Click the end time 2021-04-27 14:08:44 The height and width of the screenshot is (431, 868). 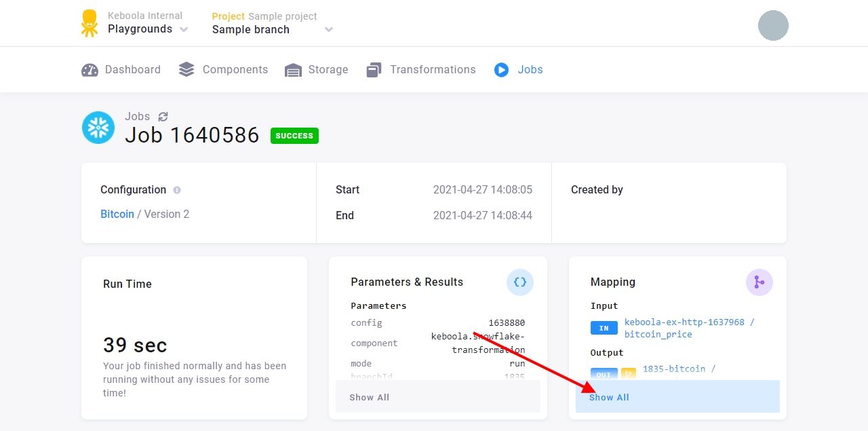pyautogui.click(x=483, y=215)
